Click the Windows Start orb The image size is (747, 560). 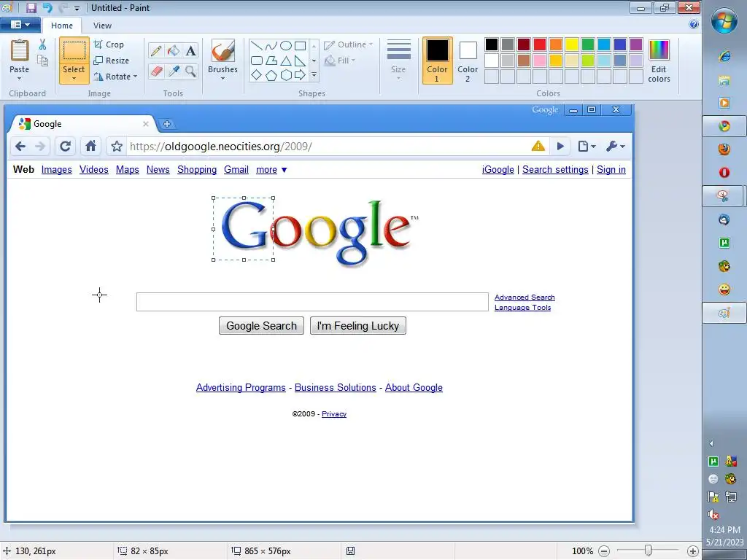click(724, 20)
